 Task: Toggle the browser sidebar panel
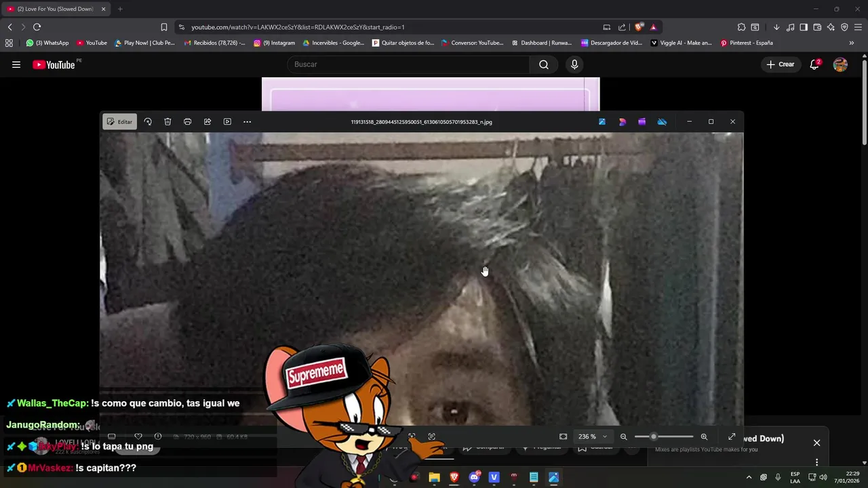(x=804, y=27)
